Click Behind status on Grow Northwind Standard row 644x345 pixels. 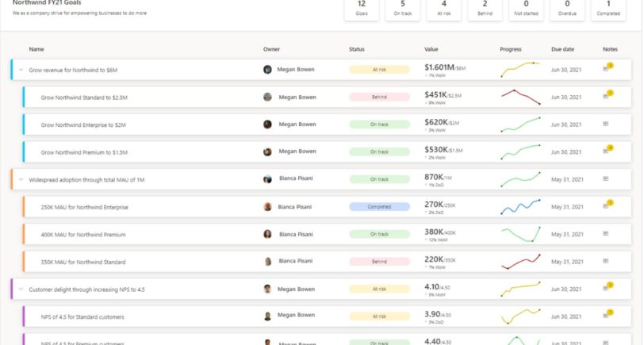point(379,97)
